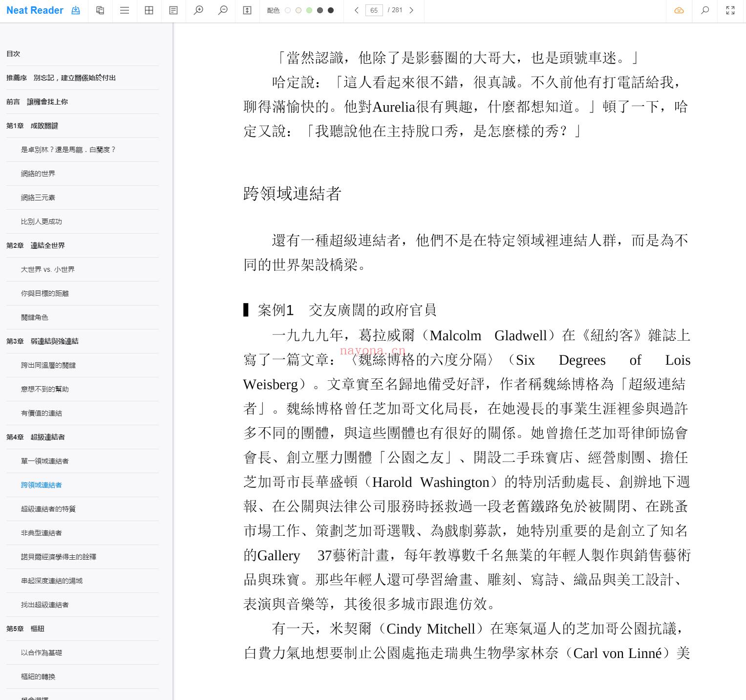The width and height of the screenshot is (746, 700).
Task: Open section 串起深度連結的場域
Action: [52, 581]
